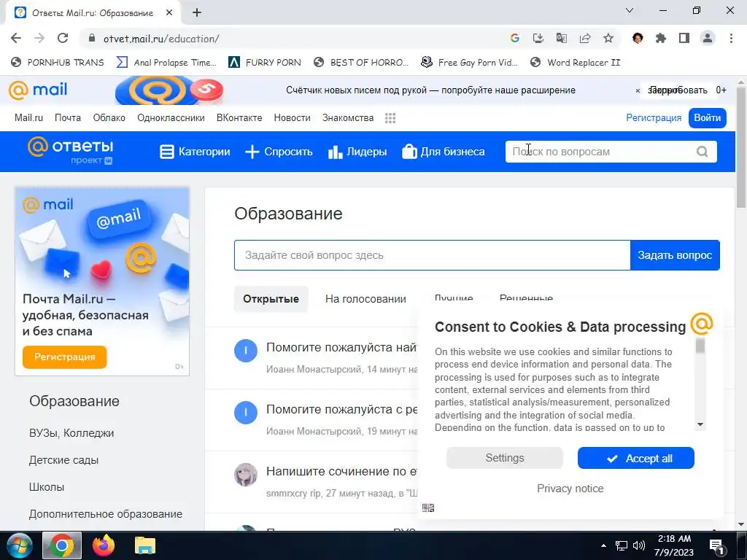Open File Explorer from taskbar

145,545
